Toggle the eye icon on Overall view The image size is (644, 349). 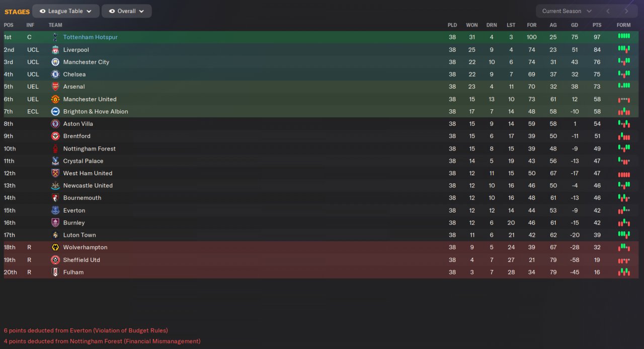tap(112, 11)
